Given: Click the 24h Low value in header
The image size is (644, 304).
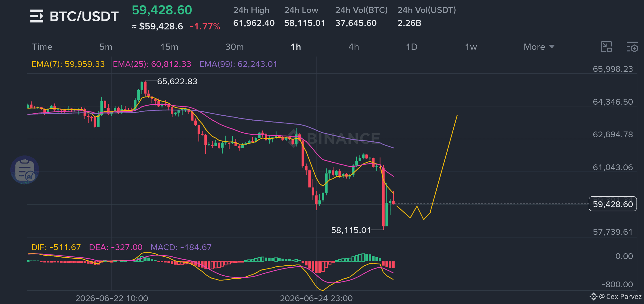Looking at the screenshot, I should [x=305, y=23].
